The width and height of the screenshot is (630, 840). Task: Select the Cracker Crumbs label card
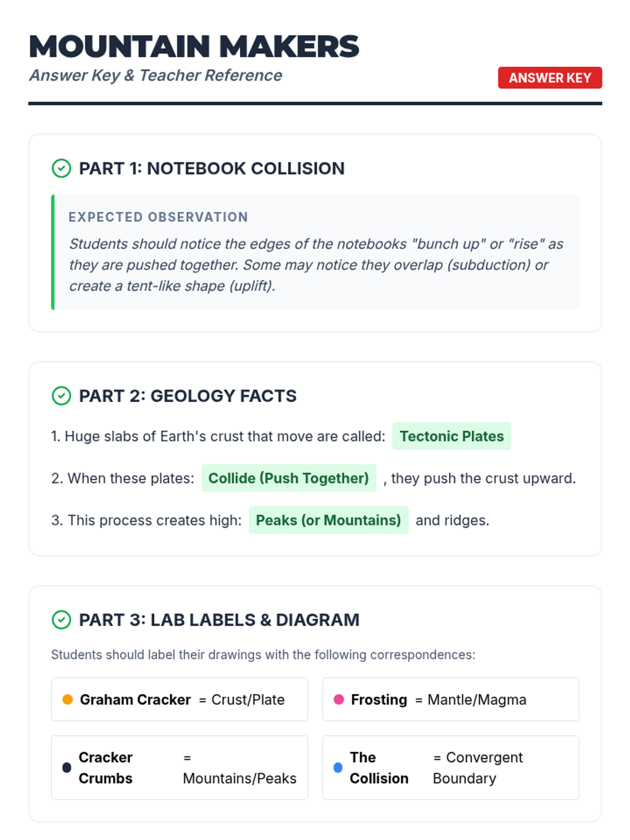pos(180,768)
